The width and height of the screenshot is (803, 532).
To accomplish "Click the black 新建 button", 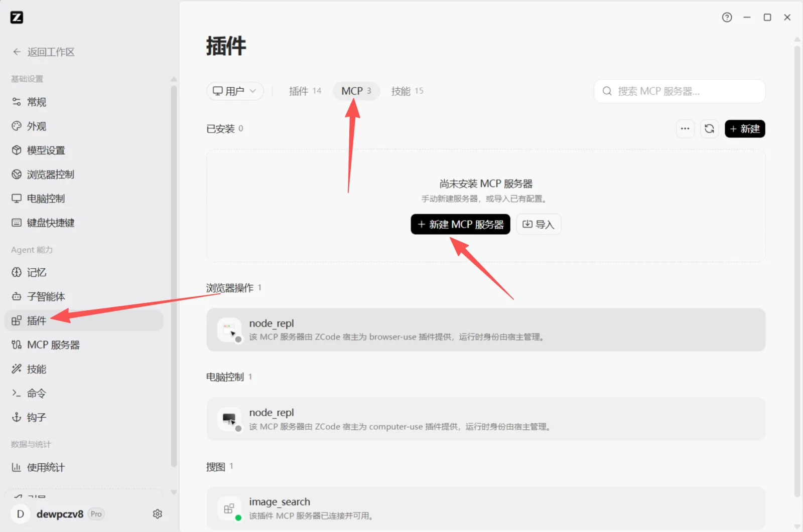I will tap(745, 129).
